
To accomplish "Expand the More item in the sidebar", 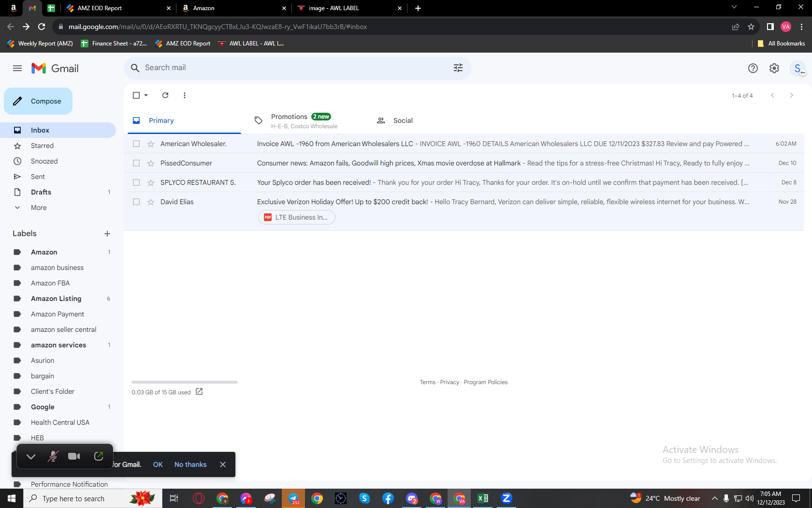I will click(x=39, y=208).
